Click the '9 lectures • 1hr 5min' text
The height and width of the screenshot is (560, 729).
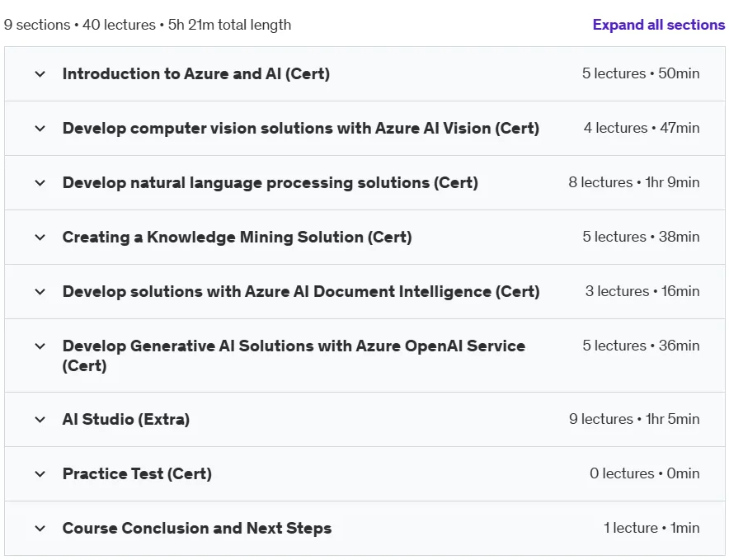pyautogui.click(x=634, y=419)
